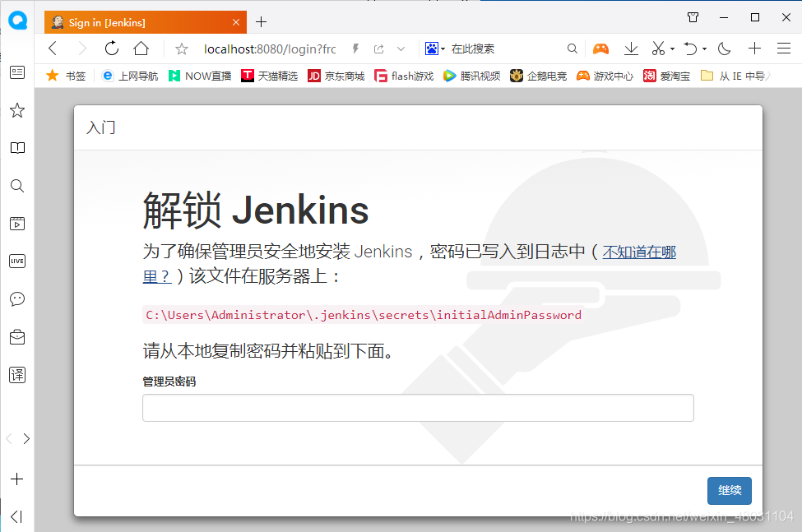This screenshot has height=532, width=802.
Task: Click the skin shirt icon in the title bar
Action: (x=693, y=17)
